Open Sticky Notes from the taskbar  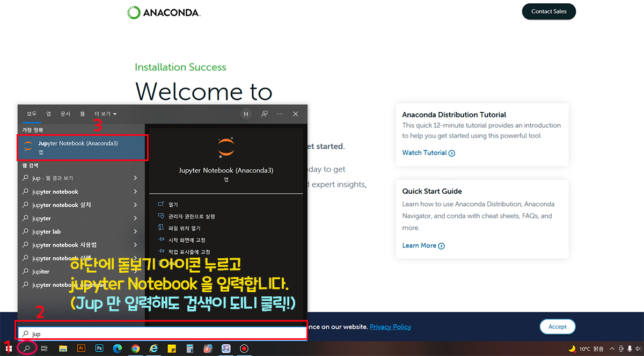[172, 348]
